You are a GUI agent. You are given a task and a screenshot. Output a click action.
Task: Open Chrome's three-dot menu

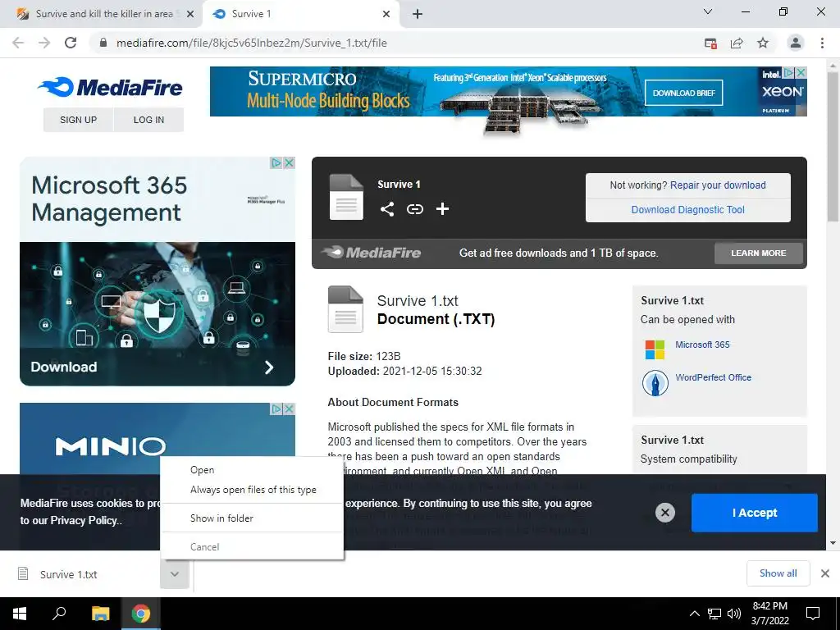click(x=822, y=43)
